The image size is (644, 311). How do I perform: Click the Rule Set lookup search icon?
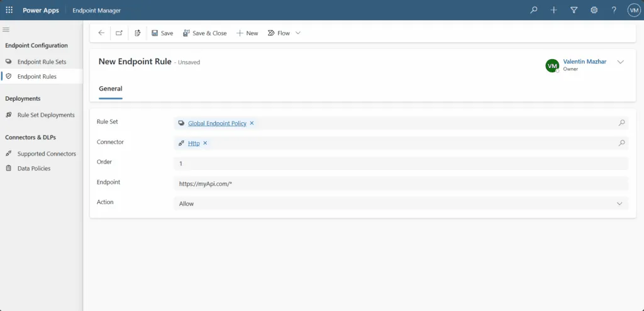click(621, 123)
